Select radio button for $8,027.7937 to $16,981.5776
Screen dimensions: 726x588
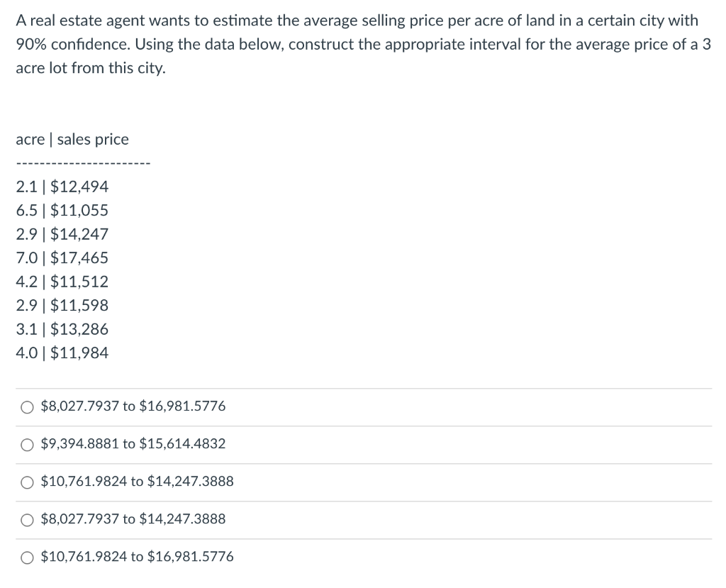27,407
